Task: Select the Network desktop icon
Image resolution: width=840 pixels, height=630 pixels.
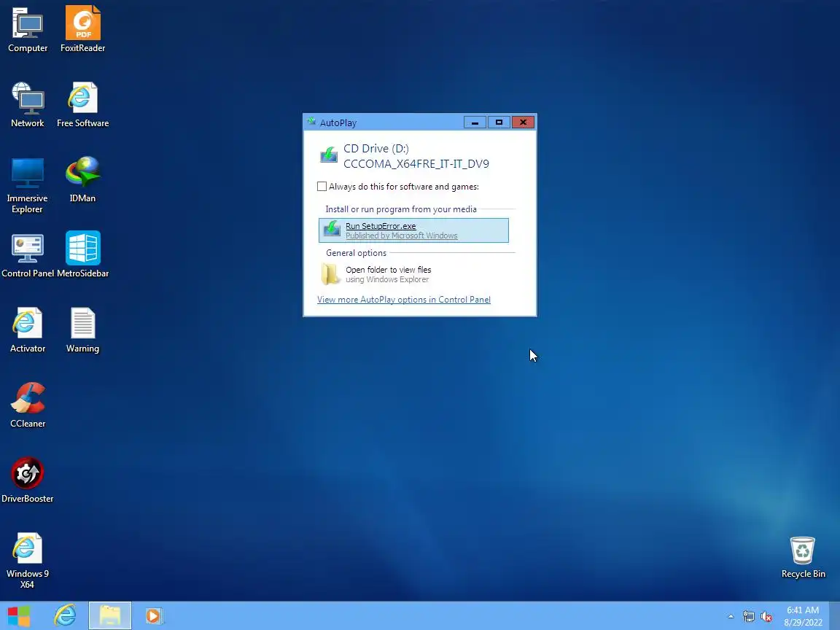Action: tap(28, 105)
